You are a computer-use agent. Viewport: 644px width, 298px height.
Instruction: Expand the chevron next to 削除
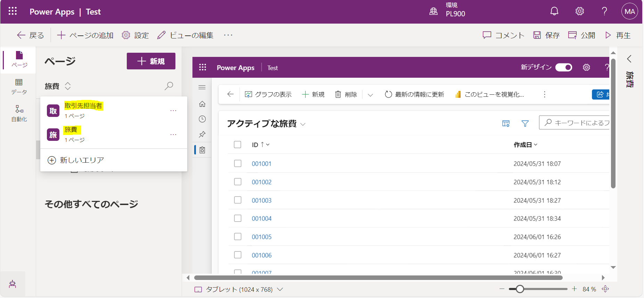370,95
